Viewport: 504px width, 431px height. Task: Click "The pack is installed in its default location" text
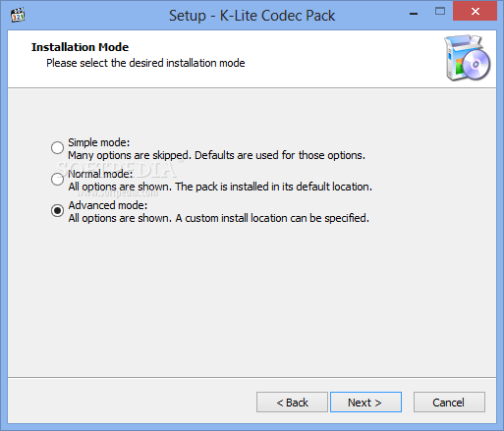point(274,187)
